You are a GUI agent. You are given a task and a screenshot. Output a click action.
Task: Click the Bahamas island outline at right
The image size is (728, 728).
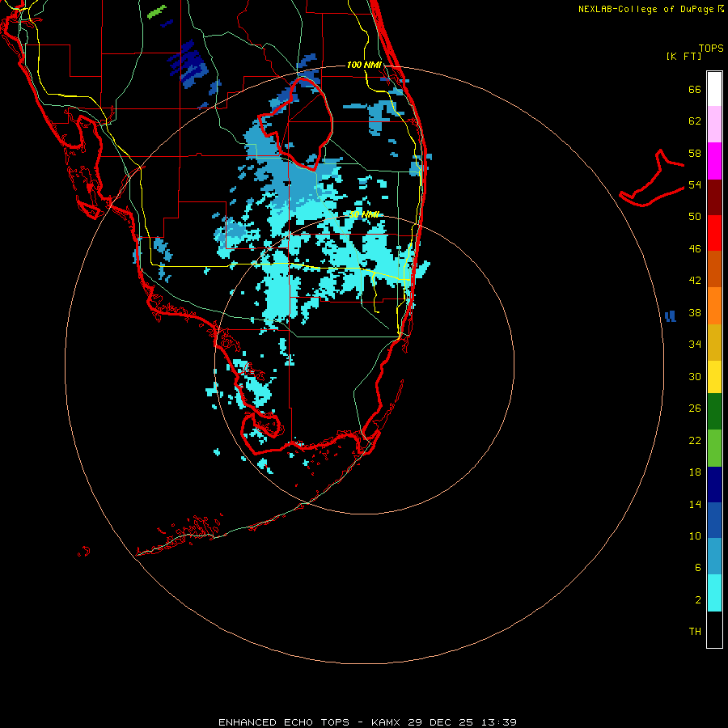[652, 178]
